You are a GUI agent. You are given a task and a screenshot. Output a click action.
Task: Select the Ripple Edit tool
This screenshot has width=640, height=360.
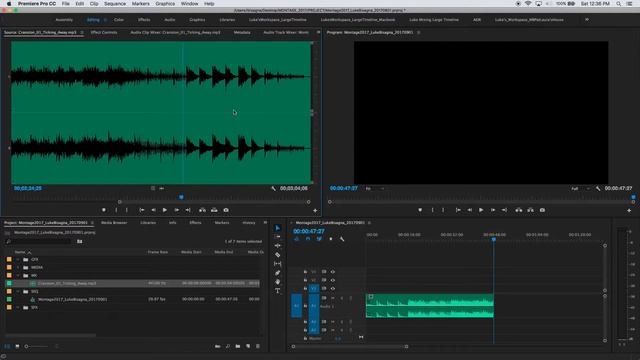tap(278, 246)
